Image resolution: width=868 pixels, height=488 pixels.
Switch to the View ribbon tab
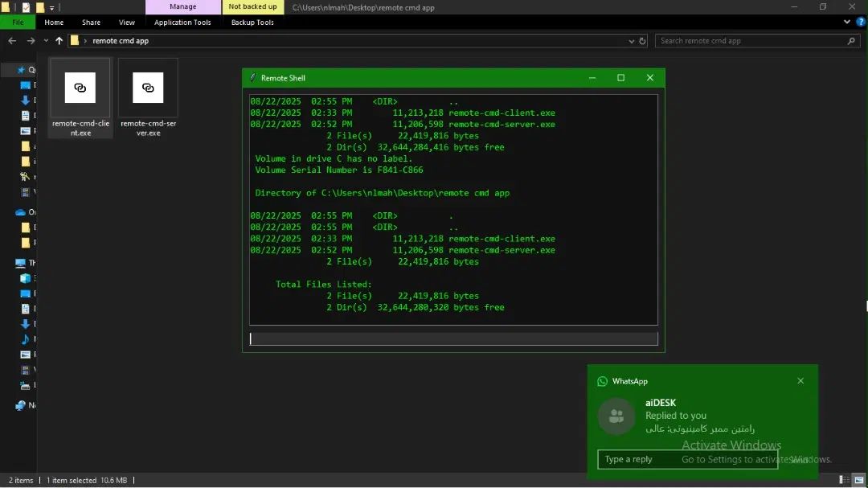pos(127,23)
